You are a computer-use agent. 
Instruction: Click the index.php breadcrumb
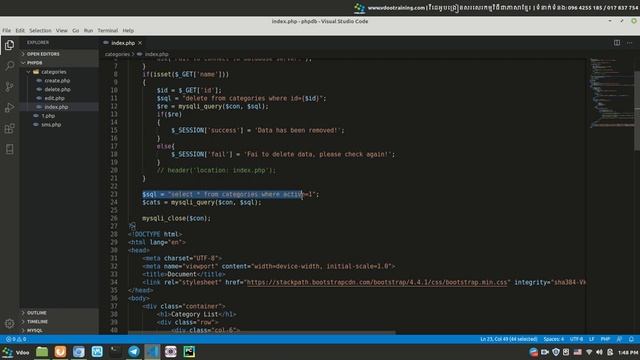(x=156, y=54)
